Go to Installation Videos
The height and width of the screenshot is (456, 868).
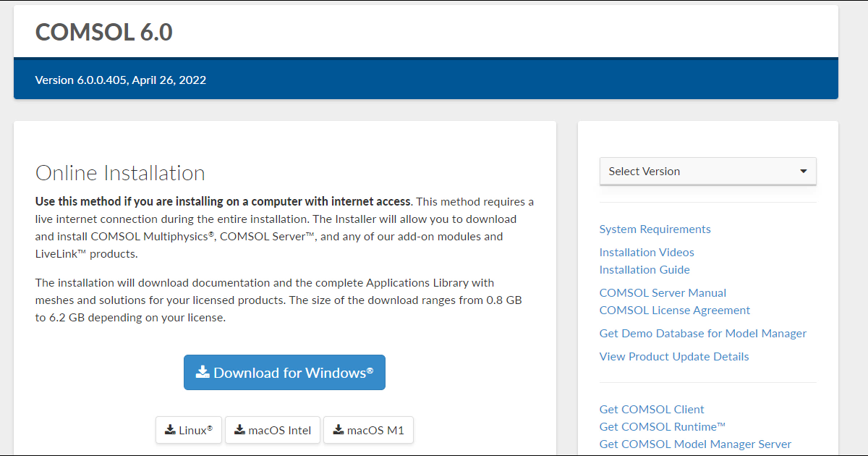(646, 253)
